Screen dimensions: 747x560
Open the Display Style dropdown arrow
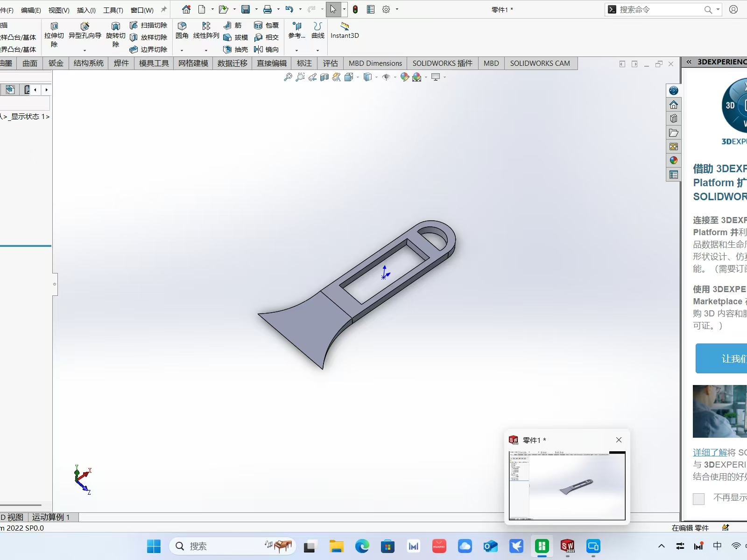pyautogui.click(x=376, y=77)
